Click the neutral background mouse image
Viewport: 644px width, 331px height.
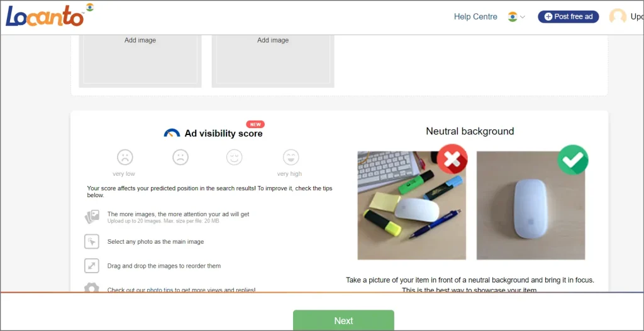click(531, 205)
